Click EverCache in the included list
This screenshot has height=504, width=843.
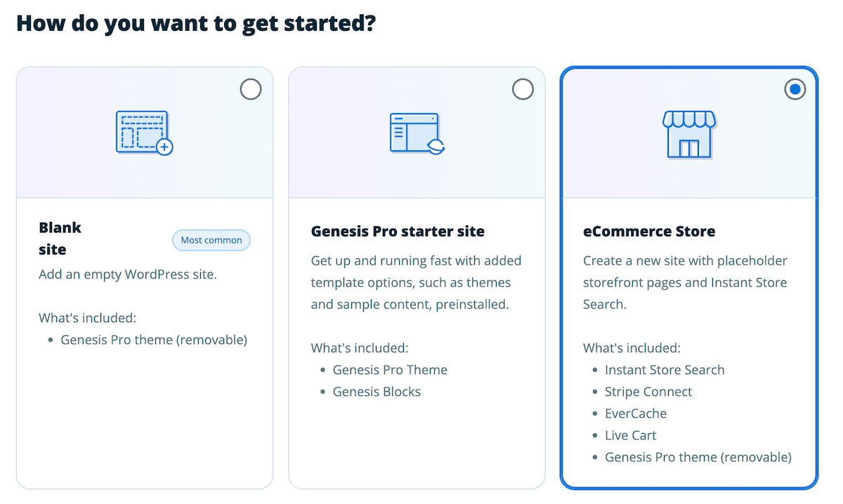[x=636, y=413]
